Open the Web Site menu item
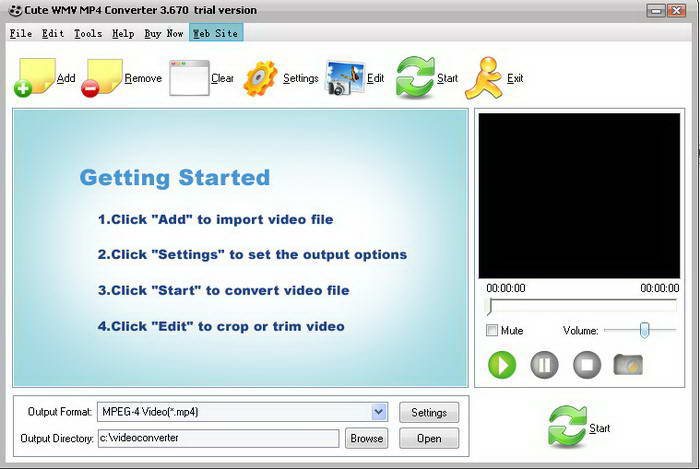 click(x=216, y=33)
